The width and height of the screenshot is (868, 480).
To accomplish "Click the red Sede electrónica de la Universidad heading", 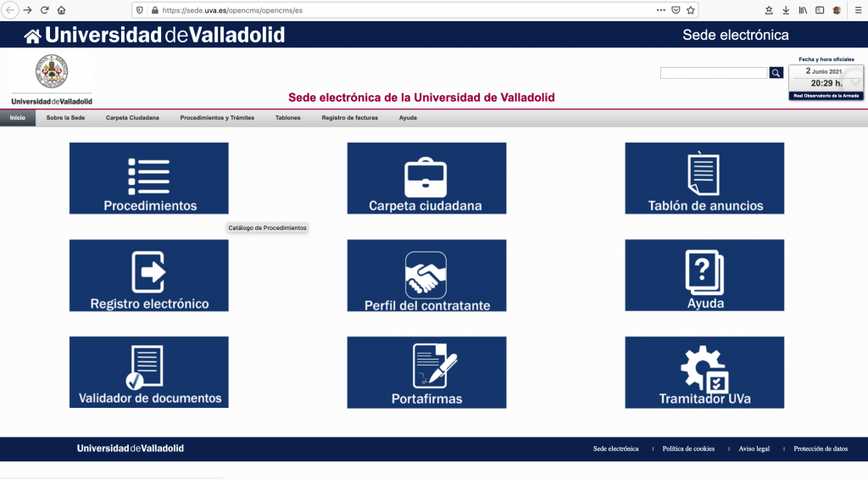I will tap(421, 98).
